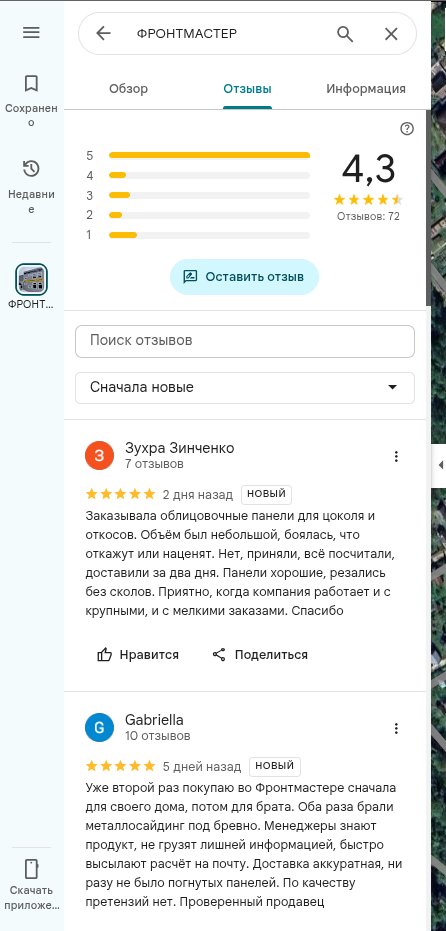
Task: Click the Оставить отзыв button
Action: point(244,277)
